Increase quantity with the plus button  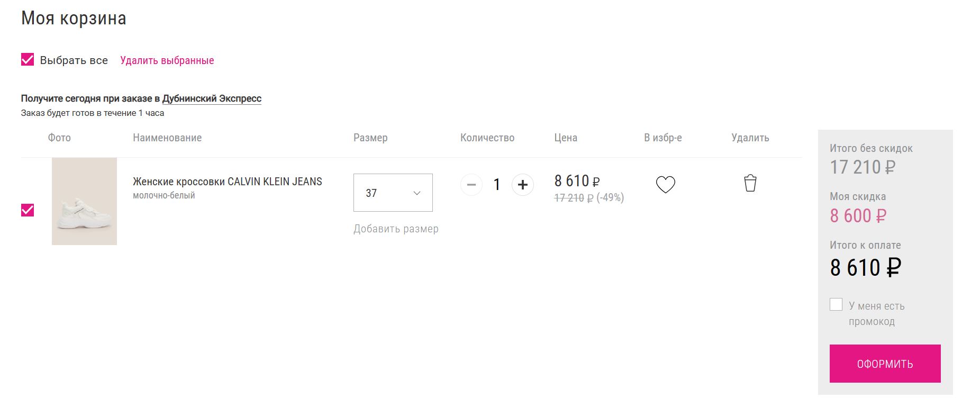(522, 185)
